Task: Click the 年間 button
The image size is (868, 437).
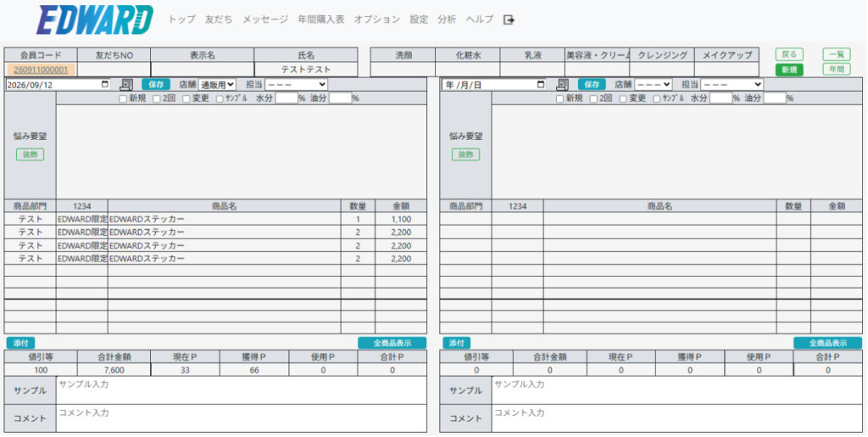Action: coord(837,70)
